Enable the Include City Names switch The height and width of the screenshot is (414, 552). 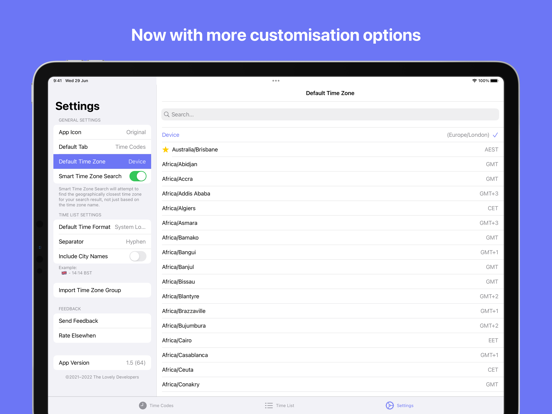[x=138, y=256]
